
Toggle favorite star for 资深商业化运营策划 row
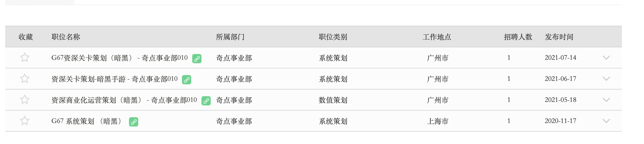tap(25, 100)
